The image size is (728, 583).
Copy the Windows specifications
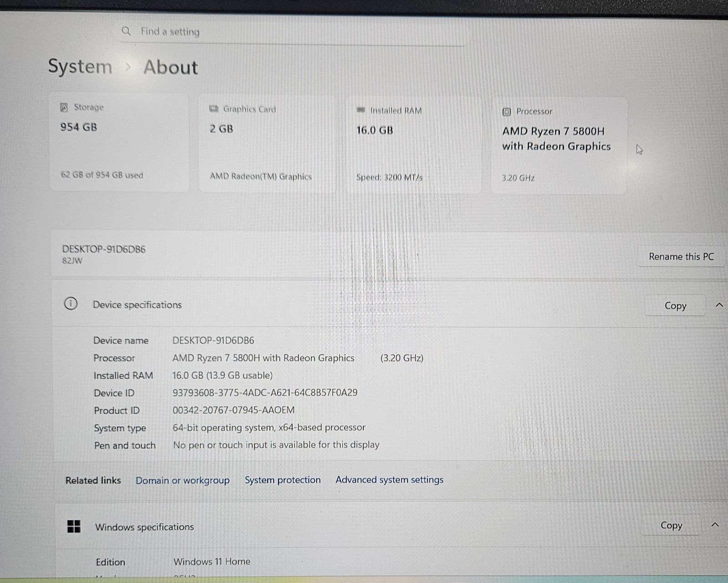click(x=671, y=525)
